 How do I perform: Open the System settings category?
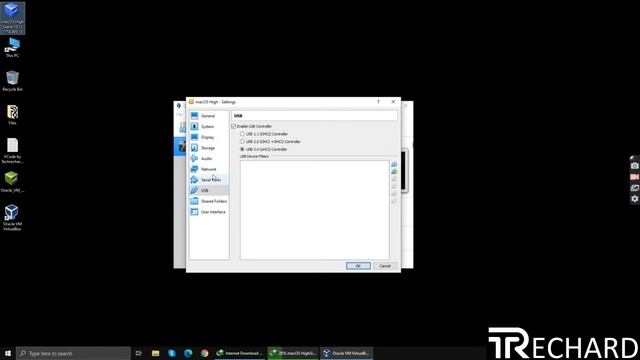tap(209, 127)
